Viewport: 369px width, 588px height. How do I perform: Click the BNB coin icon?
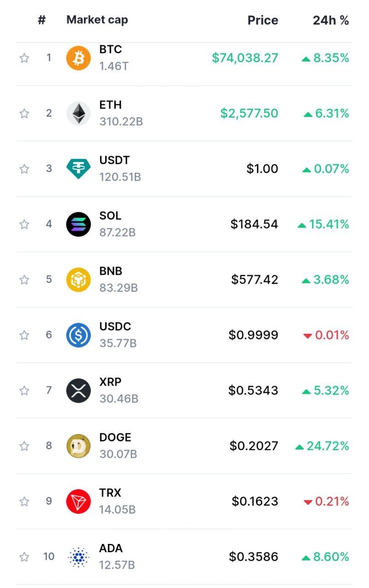[79, 280]
